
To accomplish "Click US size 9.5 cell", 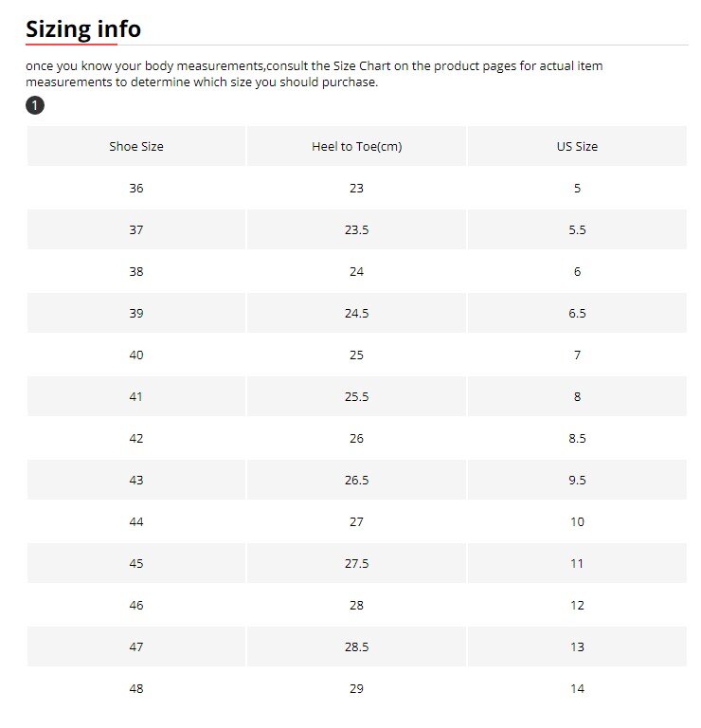I will click(x=577, y=481).
